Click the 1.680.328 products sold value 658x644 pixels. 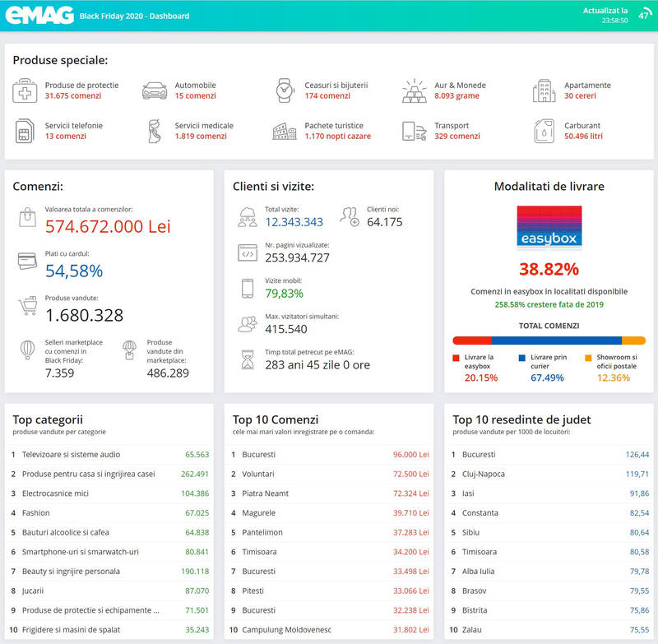[x=85, y=316]
